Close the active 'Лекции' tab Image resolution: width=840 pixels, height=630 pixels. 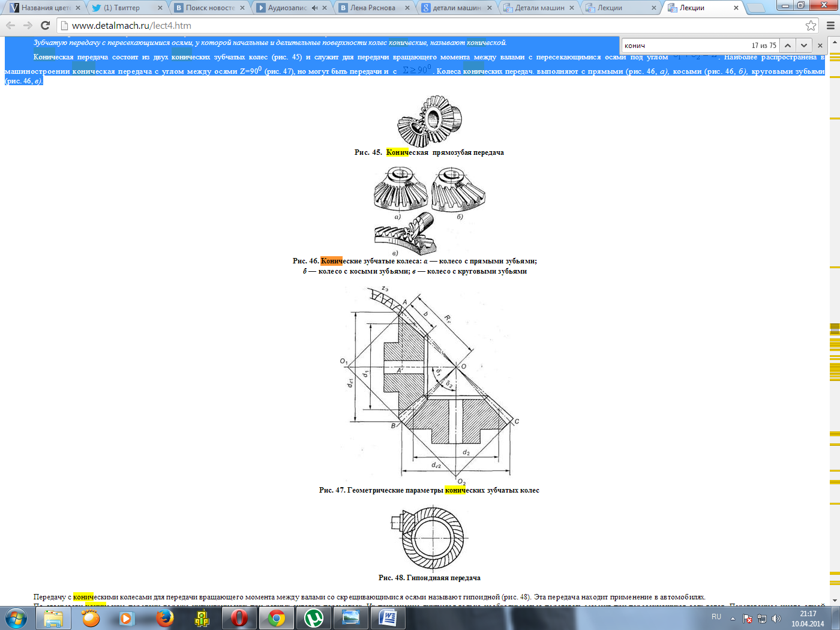point(736,8)
